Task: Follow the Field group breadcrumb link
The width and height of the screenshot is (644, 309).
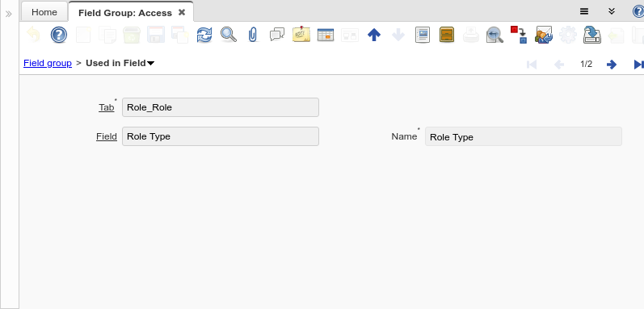Action: tap(48, 63)
